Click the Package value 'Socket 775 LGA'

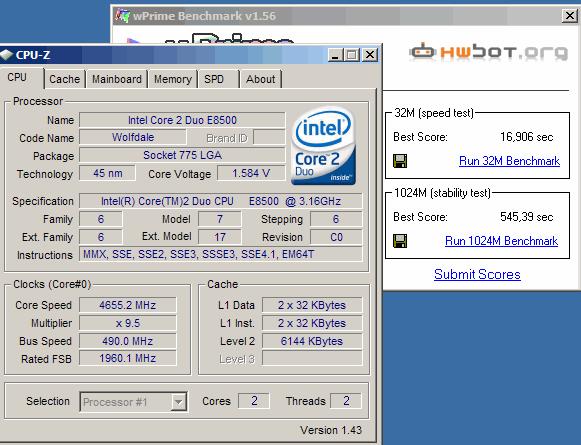182,155
